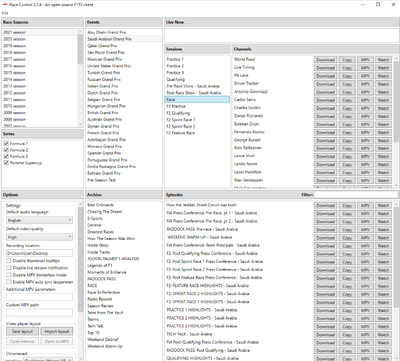Watch the Driver Tracker channel

(383, 84)
